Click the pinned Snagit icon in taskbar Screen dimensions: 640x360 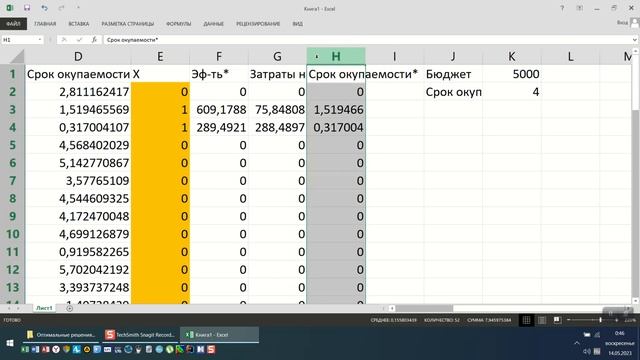point(211,349)
